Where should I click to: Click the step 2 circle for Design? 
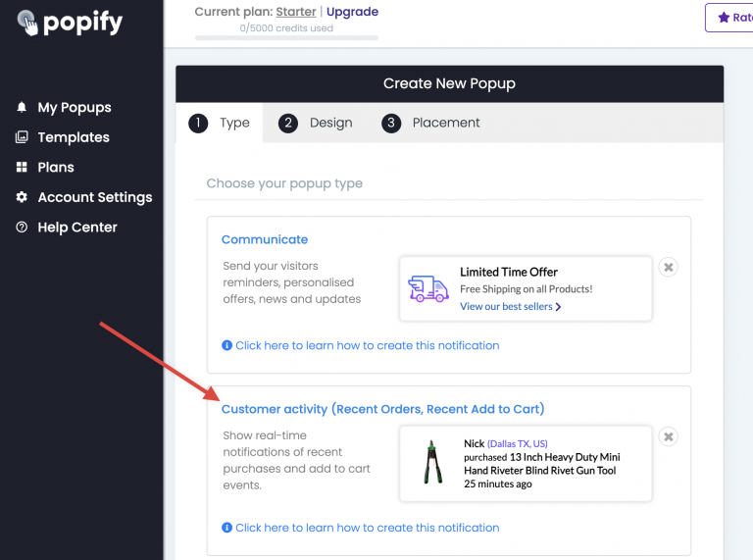(x=288, y=123)
